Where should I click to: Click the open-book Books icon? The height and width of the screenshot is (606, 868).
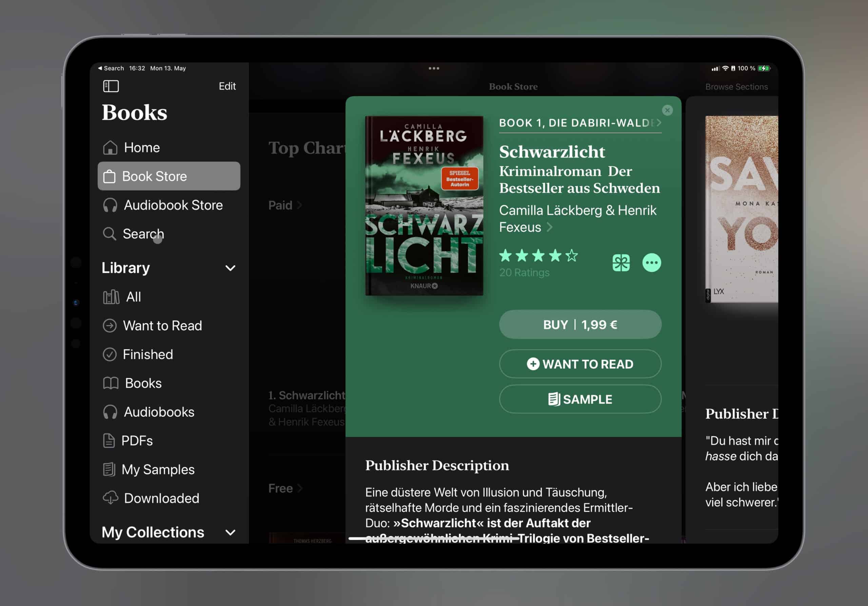tap(111, 383)
